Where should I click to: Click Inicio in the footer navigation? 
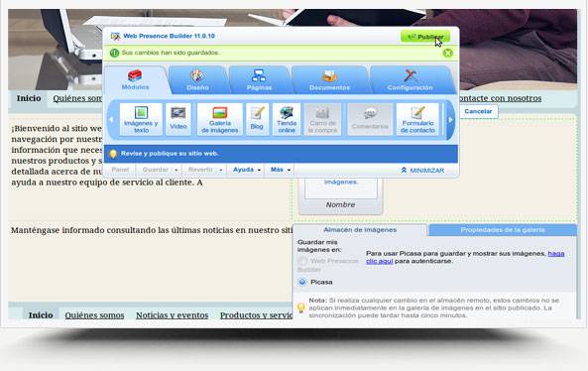(41, 315)
